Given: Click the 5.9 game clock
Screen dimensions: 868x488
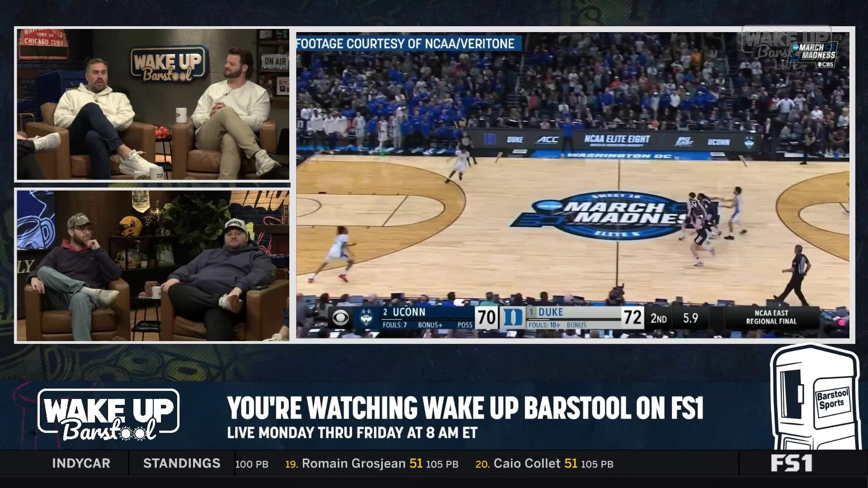Looking at the screenshot, I should click(x=690, y=318).
